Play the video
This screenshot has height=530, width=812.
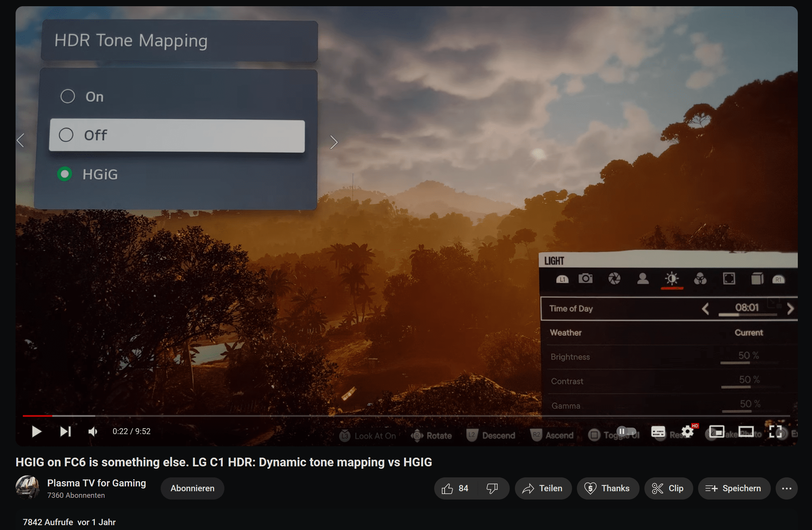click(x=36, y=431)
